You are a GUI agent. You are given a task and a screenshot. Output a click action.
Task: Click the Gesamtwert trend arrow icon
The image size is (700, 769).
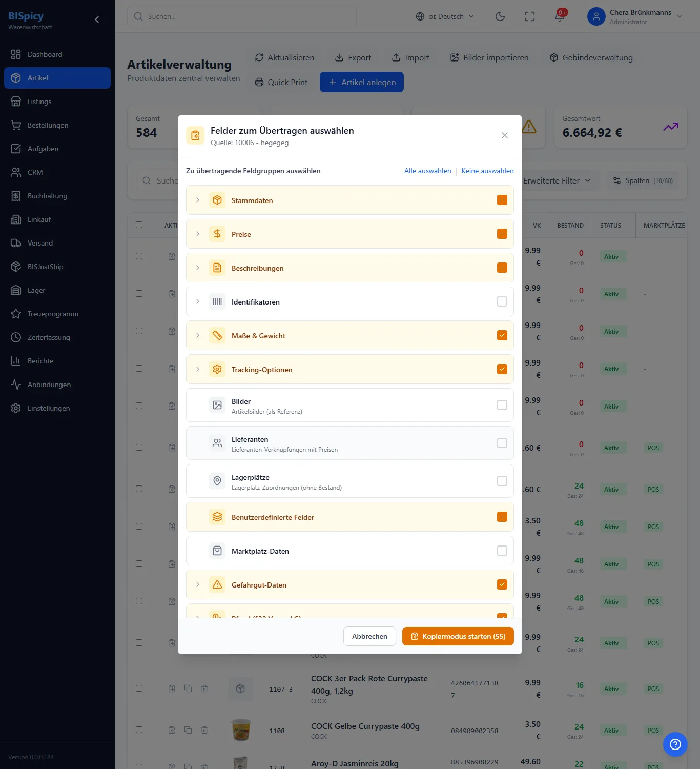[x=671, y=127]
